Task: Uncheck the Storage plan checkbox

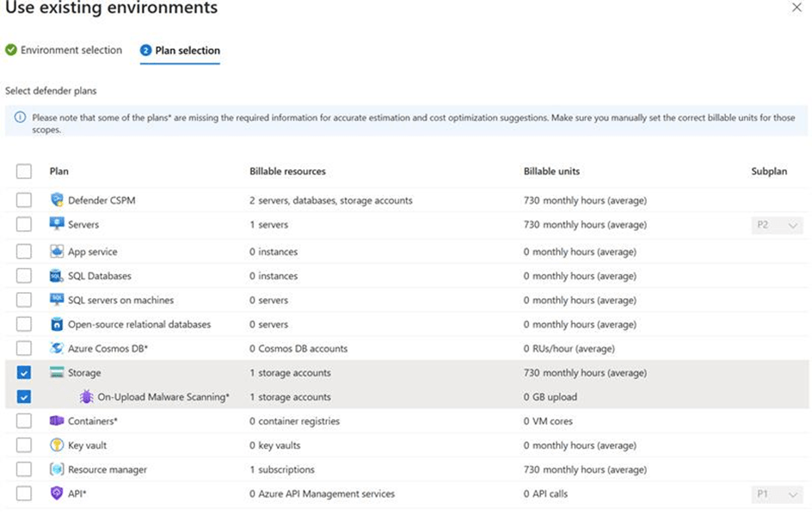Action: coord(24,373)
